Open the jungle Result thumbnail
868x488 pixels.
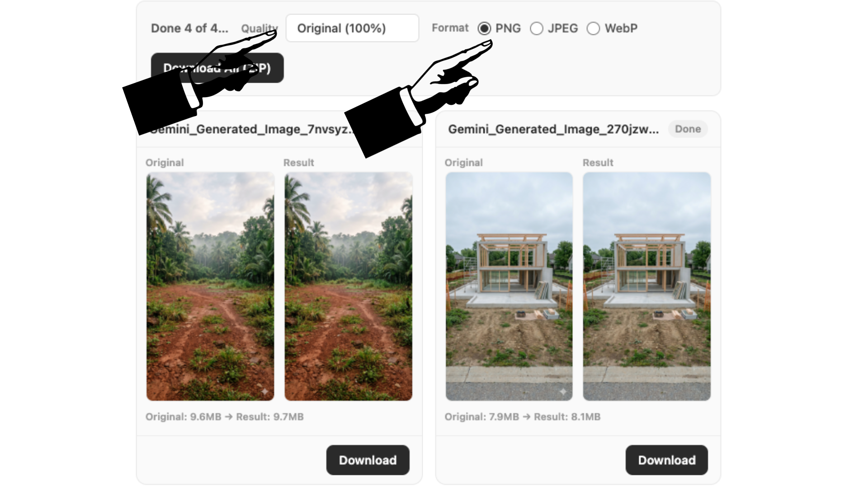pos(348,286)
